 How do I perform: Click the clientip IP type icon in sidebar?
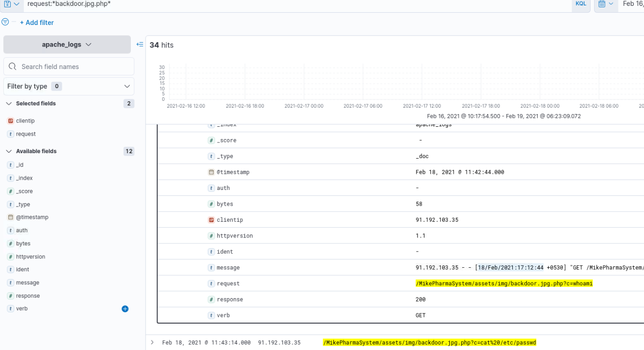click(x=10, y=121)
